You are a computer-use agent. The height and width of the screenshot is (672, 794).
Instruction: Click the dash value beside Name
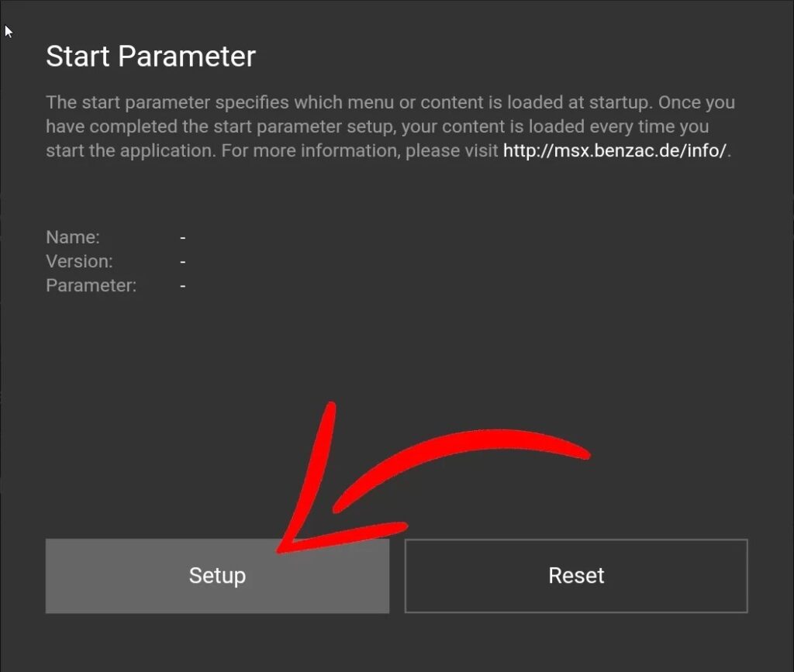tap(183, 237)
